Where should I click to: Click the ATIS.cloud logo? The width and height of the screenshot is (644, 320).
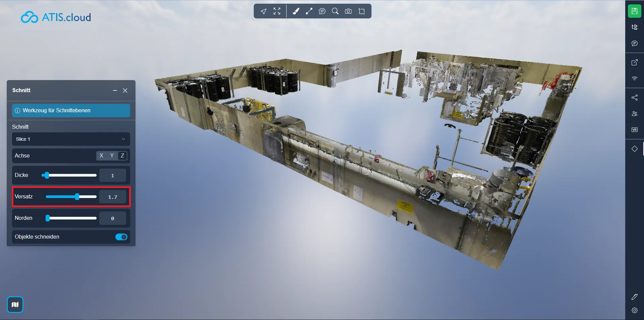pyautogui.click(x=56, y=17)
